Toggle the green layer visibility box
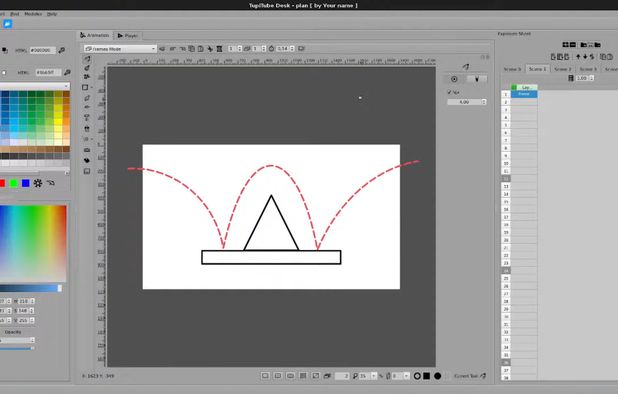Screen dimensions: 618x394 click(514, 87)
